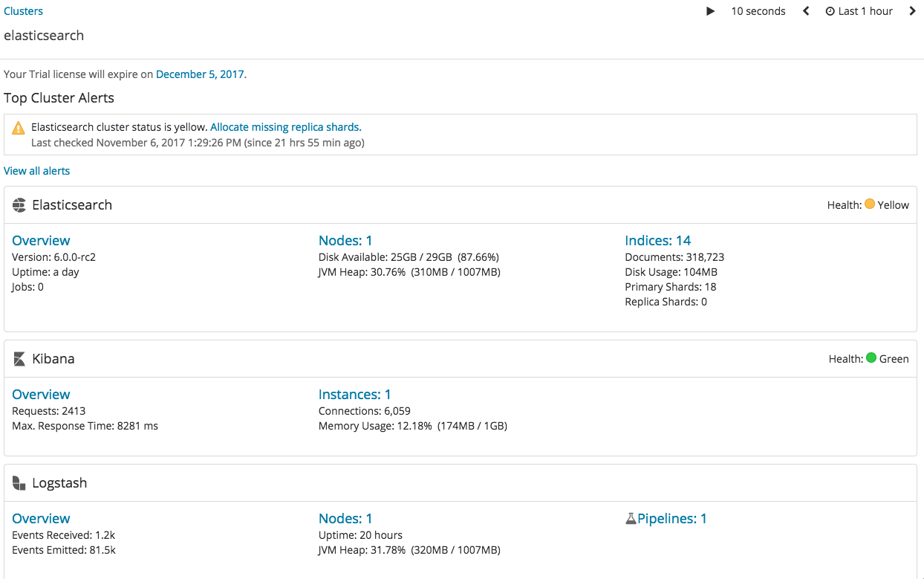Viewport: 924px width, 579px height.
Task: Click the Events Emitted: 81.5k text
Action: click(x=64, y=550)
